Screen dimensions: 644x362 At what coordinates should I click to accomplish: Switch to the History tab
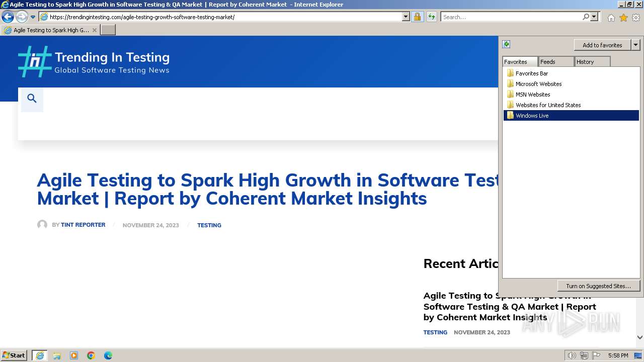point(592,62)
